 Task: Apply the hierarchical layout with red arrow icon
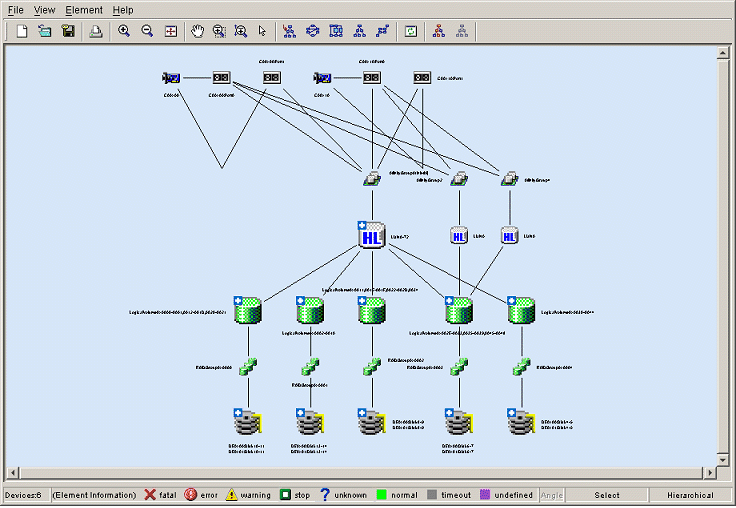289,31
